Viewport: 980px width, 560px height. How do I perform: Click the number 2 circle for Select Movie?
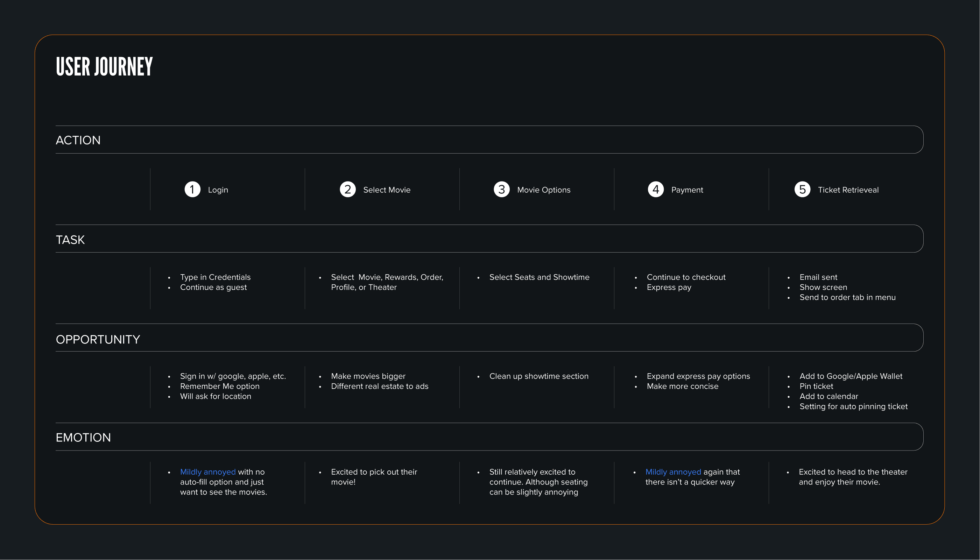click(x=347, y=190)
